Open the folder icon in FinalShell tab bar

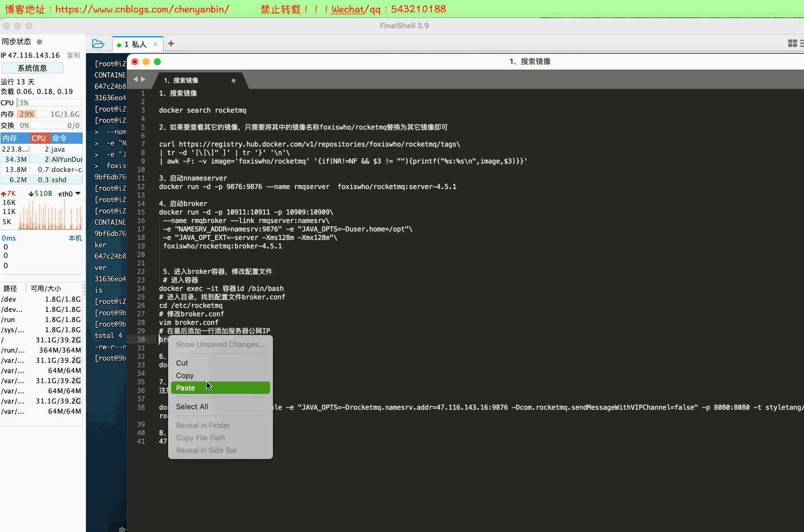click(x=98, y=44)
